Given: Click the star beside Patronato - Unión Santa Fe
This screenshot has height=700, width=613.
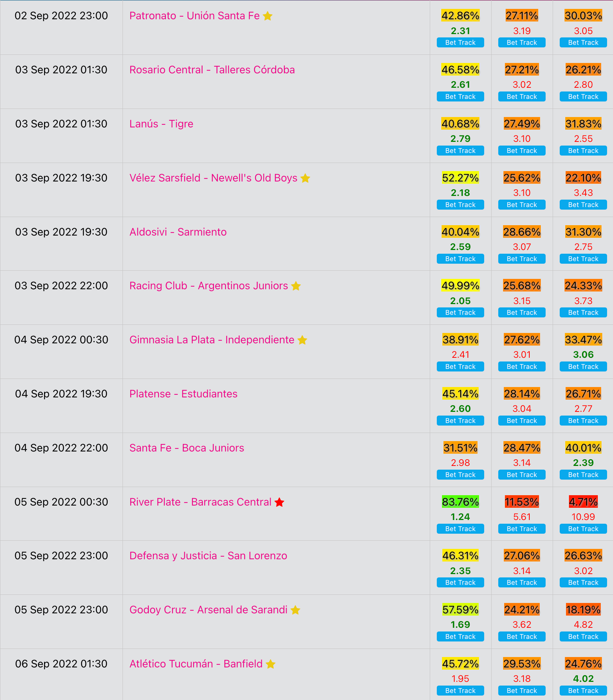Looking at the screenshot, I should [268, 16].
